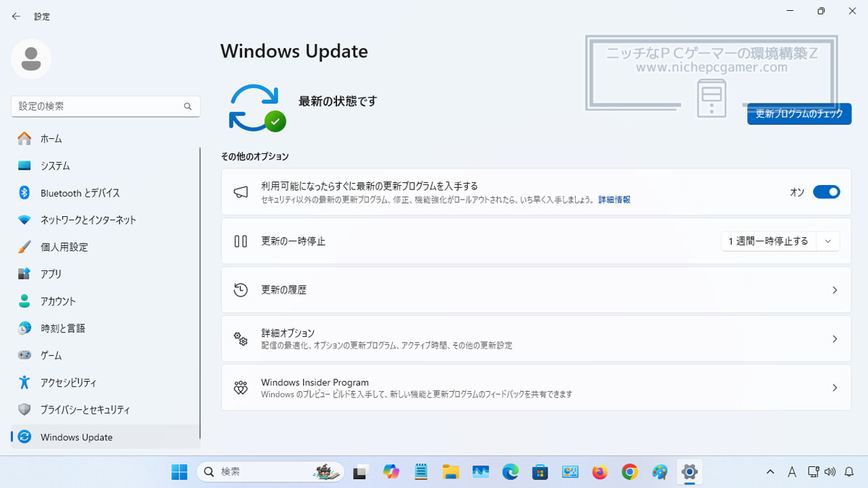Screen dimensions: 868x488
Task: Go back with the arrow in title bar
Action: coord(16,16)
